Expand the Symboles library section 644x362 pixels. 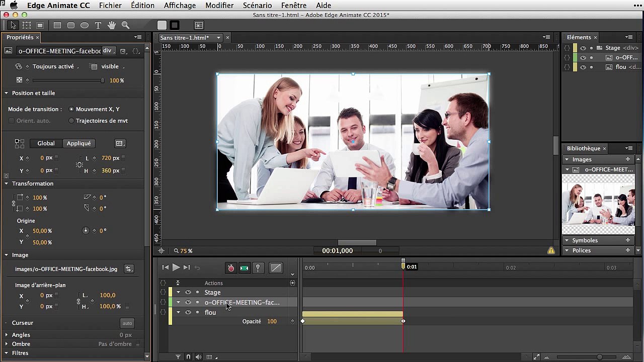(567, 240)
